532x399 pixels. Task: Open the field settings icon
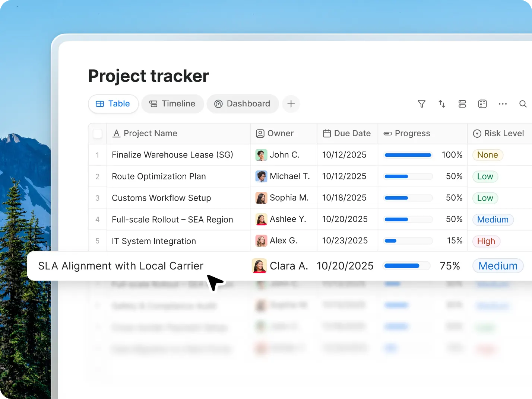click(482, 104)
